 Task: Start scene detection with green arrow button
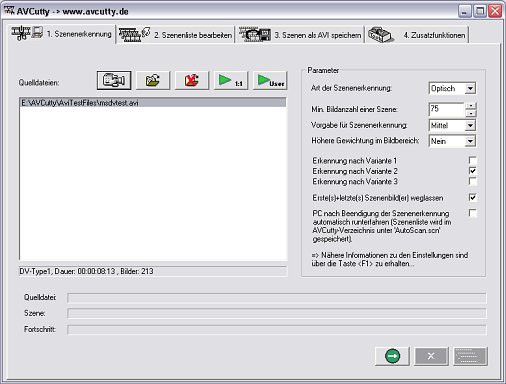(x=392, y=356)
